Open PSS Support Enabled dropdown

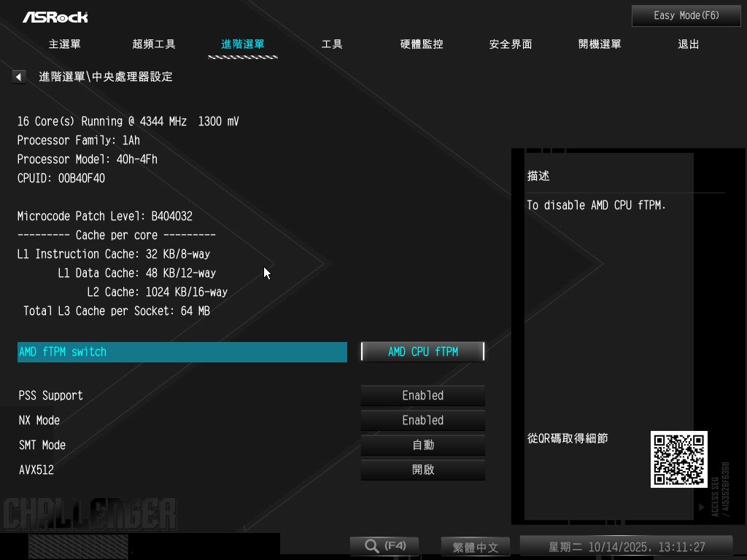click(423, 395)
